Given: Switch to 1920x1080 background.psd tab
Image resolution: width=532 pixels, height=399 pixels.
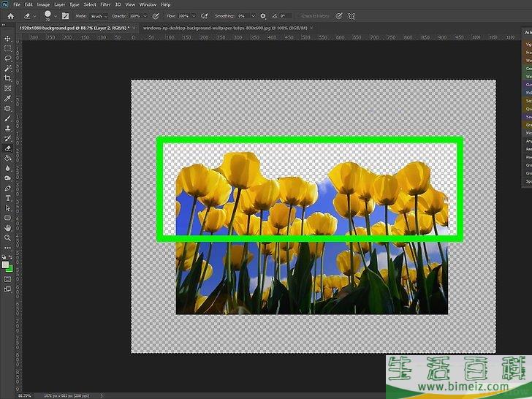Looking at the screenshot, I should pyautogui.click(x=75, y=28).
